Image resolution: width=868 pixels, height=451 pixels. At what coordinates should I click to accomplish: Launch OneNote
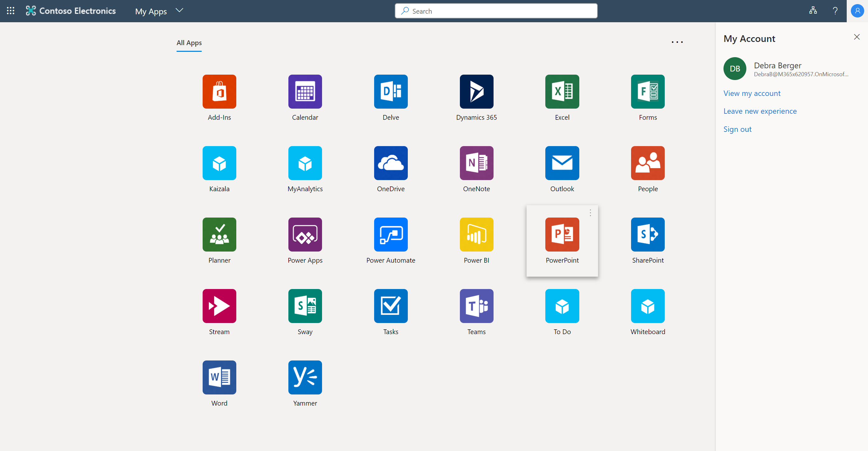(476, 163)
